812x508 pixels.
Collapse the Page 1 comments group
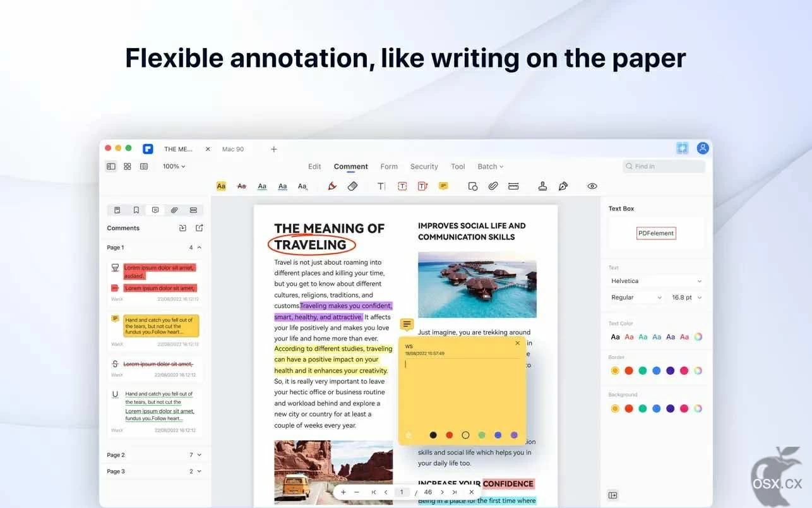200,248
